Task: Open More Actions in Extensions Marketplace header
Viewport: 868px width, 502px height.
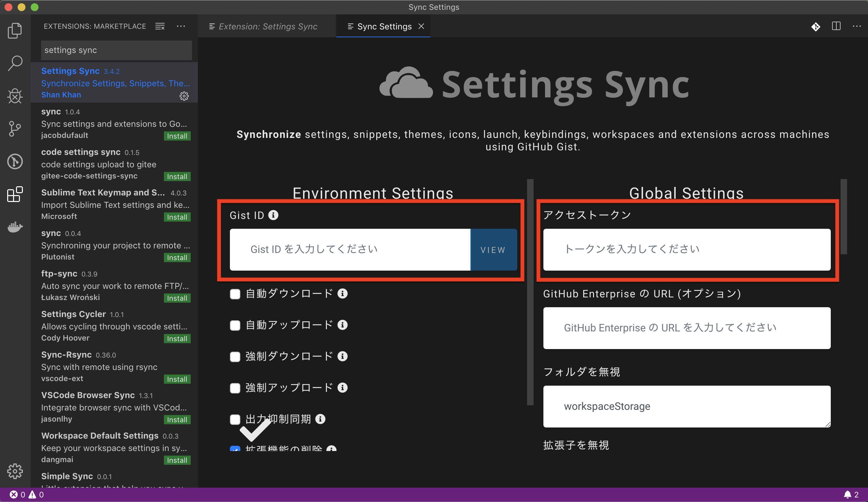Action: click(181, 26)
